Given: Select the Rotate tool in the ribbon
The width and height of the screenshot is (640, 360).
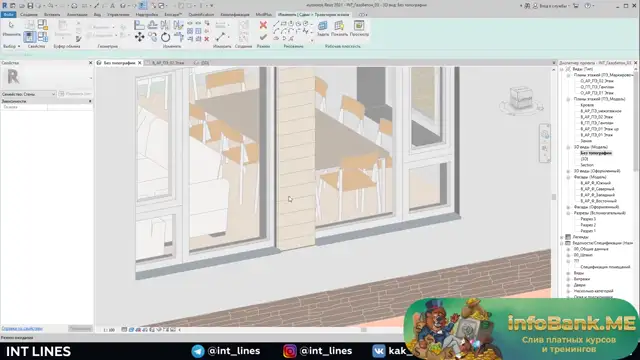Looking at the screenshot, I should pos(165,37).
